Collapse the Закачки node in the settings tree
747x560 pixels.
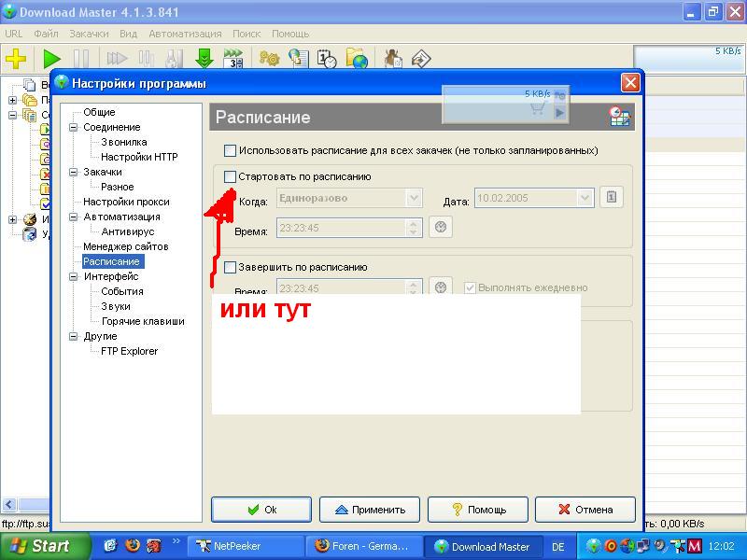(74, 172)
